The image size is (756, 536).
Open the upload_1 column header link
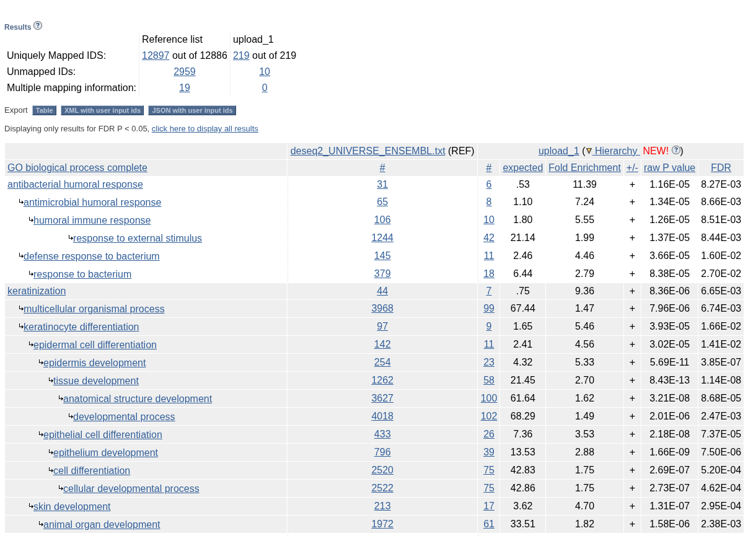tap(558, 151)
